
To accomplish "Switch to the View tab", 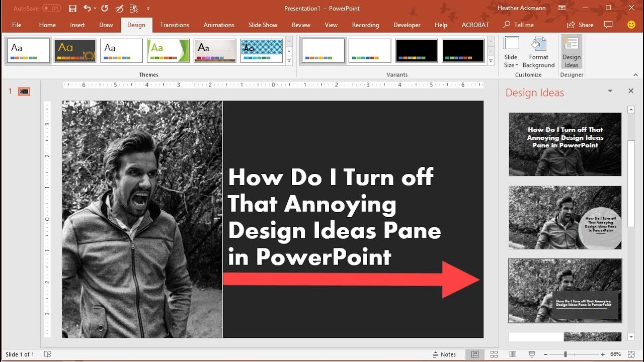I will click(331, 25).
